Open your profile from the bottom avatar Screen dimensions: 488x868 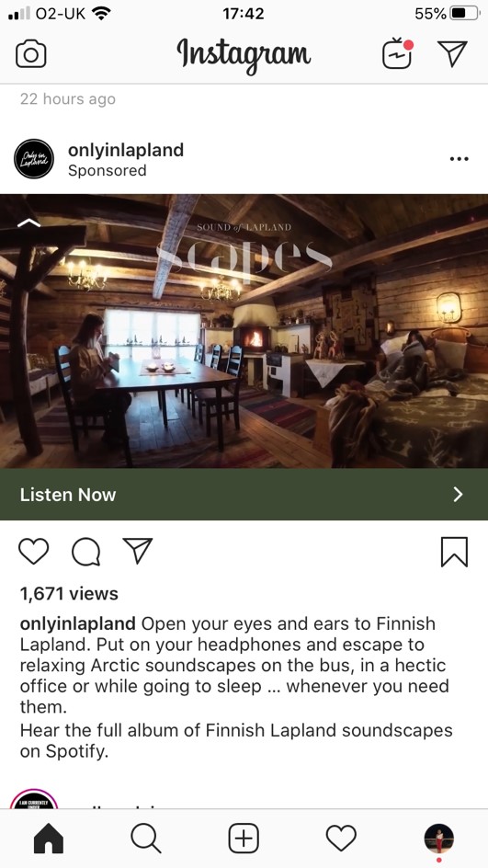[438, 839]
